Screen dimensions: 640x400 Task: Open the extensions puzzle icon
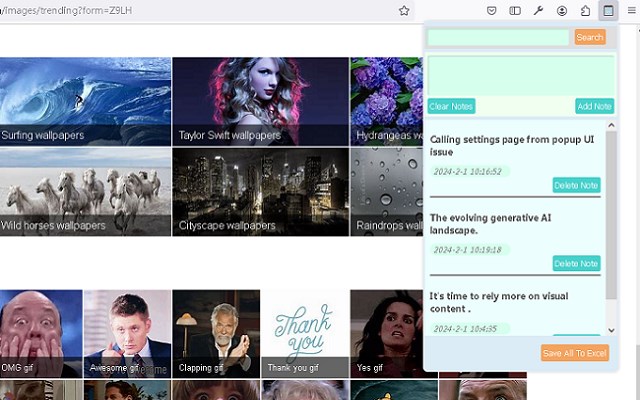585,11
